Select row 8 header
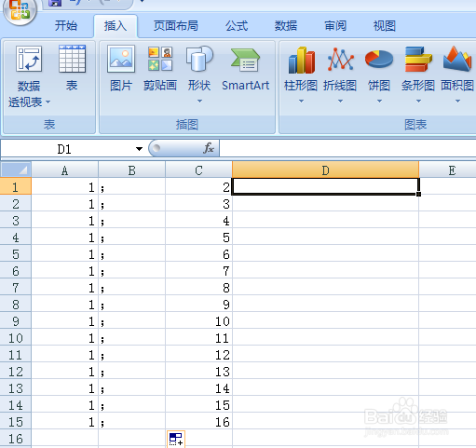 tap(16, 304)
